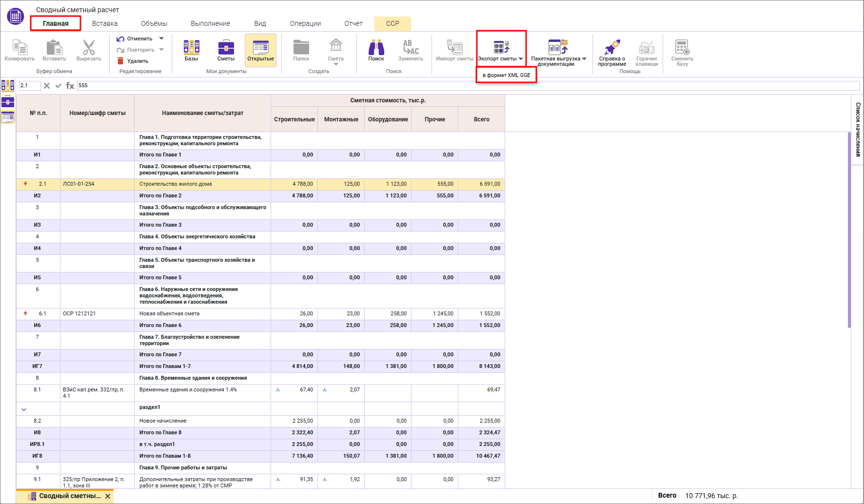Click the formula fx icon
This screenshot has height=504, width=864.
pos(70,86)
